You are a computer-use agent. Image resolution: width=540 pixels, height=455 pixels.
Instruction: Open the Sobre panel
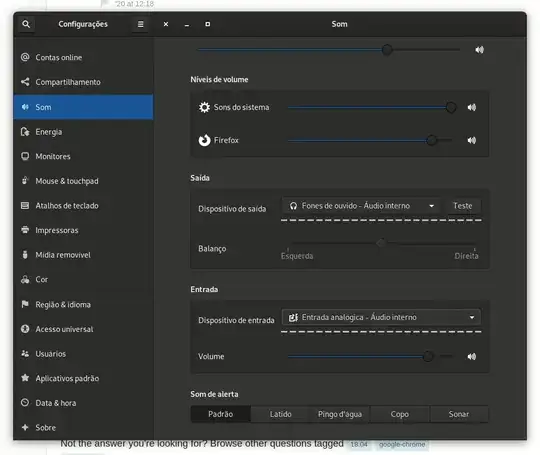83,428
